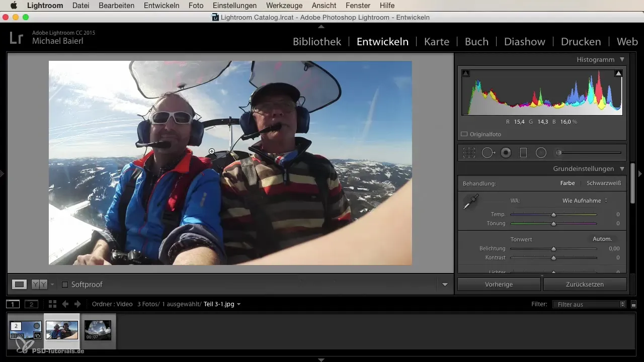Screen dimensions: 644x362
Task: Open the Foto menu
Action: coord(196,6)
